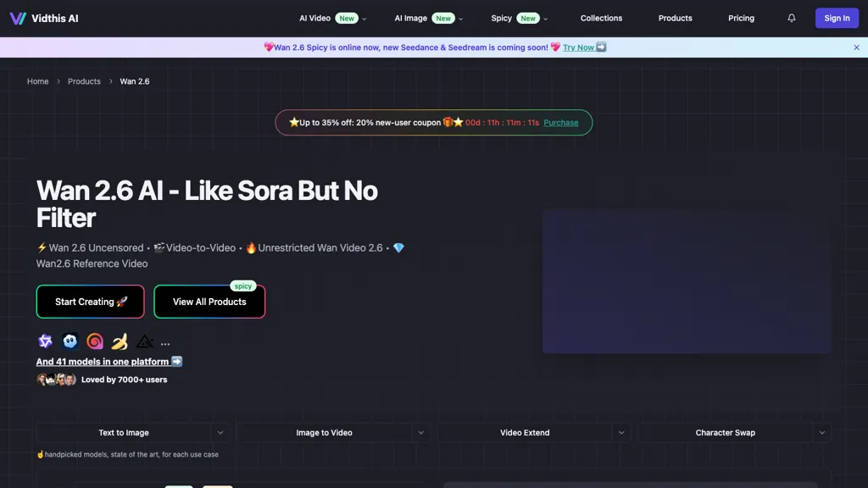Click the red swirl model icon
This screenshot has height=488, width=868.
pos(95,341)
